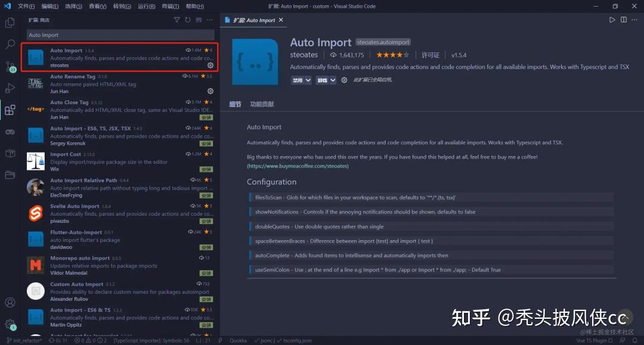Open the Search view in activity bar
644x345 pixels.
pyautogui.click(x=10, y=44)
